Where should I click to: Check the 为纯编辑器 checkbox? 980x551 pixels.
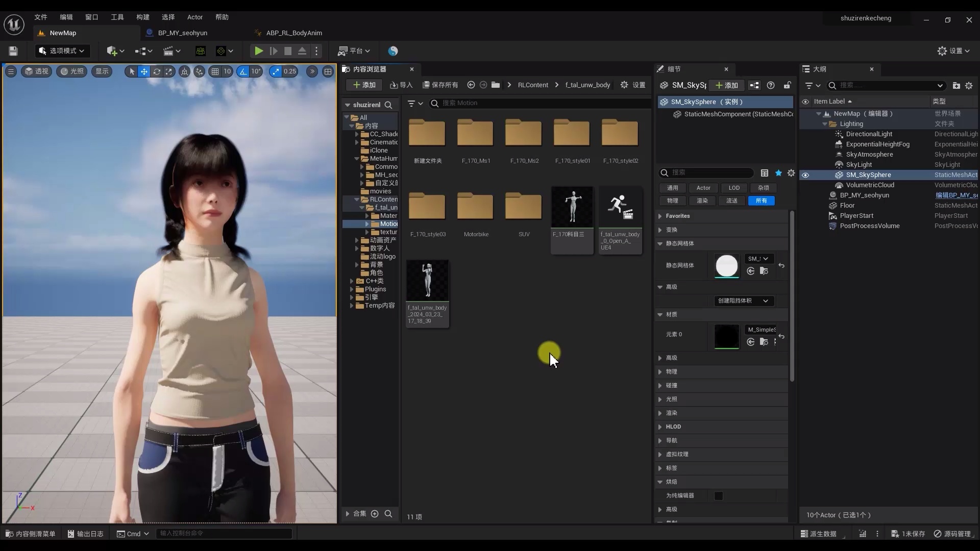[718, 496]
